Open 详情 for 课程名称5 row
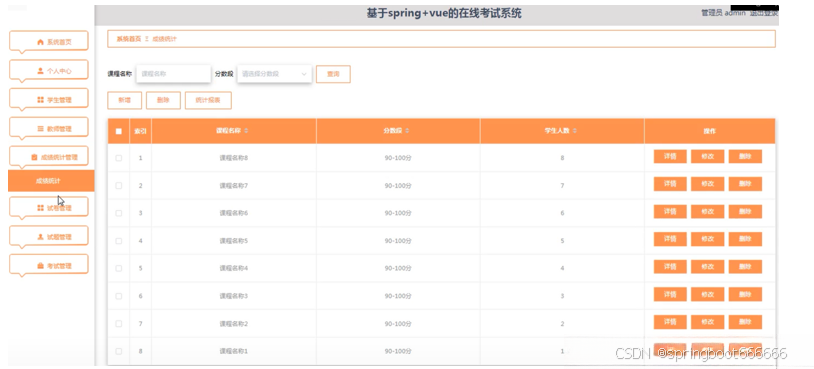The height and width of the screenshot is (369, 814). pos(670,239)
